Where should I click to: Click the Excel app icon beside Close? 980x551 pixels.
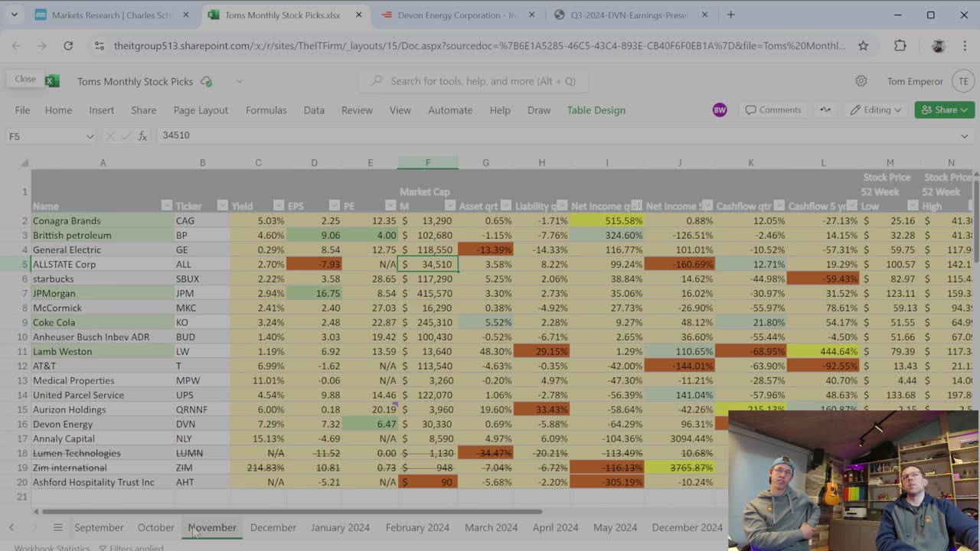tap(51, 80)
